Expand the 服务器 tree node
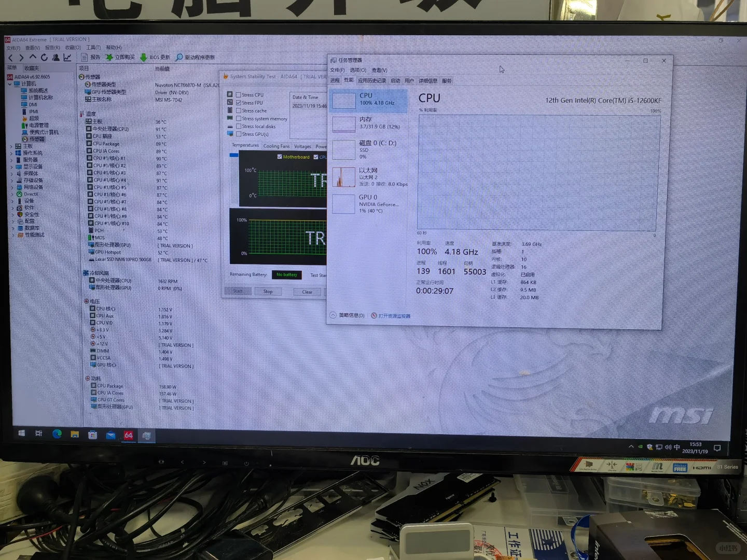The image size is (747, 560). coord(11,160)
